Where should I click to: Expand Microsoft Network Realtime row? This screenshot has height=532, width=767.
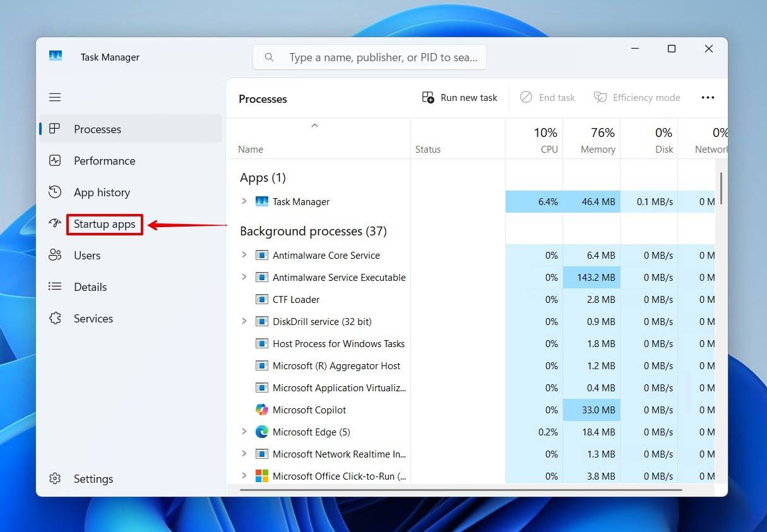244,454
